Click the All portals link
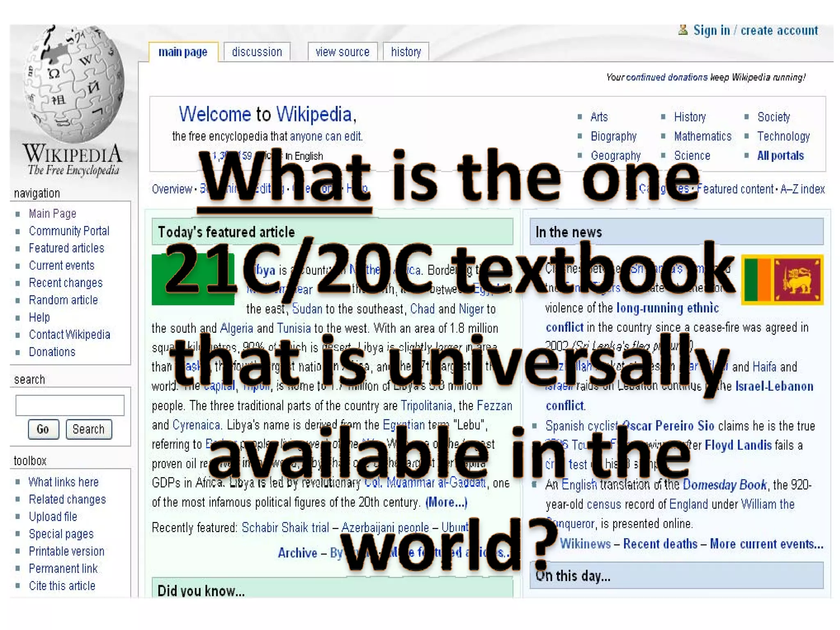This screenshot has height=630, width=840. click(x=780, y=155)
